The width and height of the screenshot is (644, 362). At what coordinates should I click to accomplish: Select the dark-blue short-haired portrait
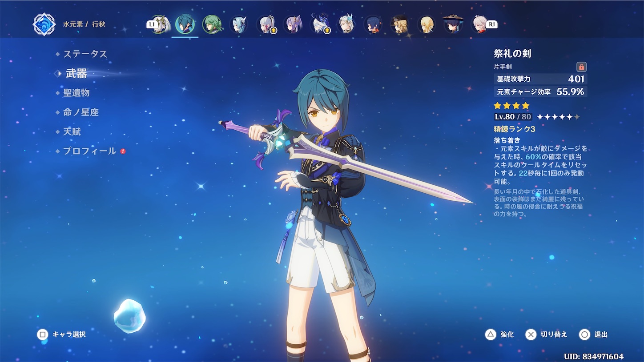coord(374,24)
